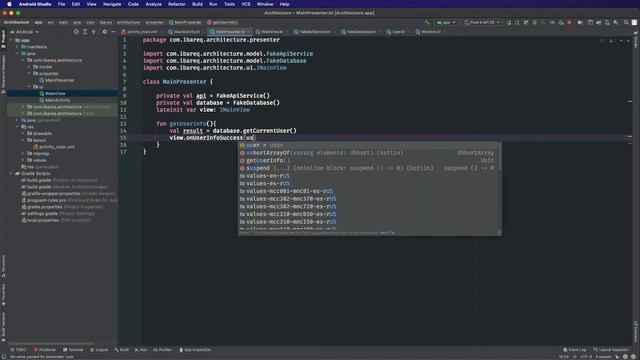Open the Navigate menu
Image resolution: width=640 pixels, height=360 pixels.
(112, 4)
